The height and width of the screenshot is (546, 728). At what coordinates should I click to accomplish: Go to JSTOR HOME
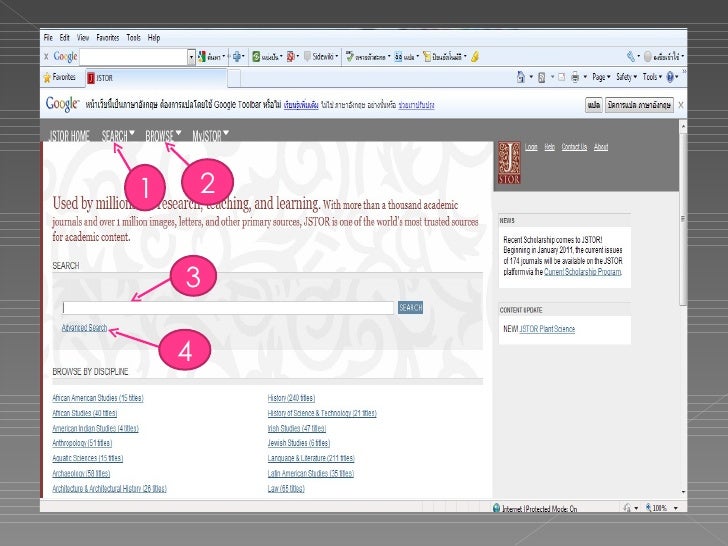(69, 136)
